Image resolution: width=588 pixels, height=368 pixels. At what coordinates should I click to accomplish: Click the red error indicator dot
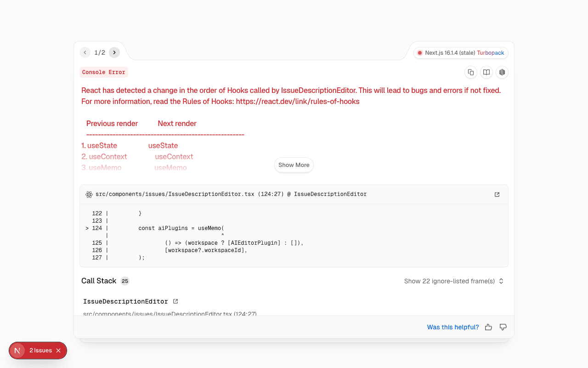(419, 53)
